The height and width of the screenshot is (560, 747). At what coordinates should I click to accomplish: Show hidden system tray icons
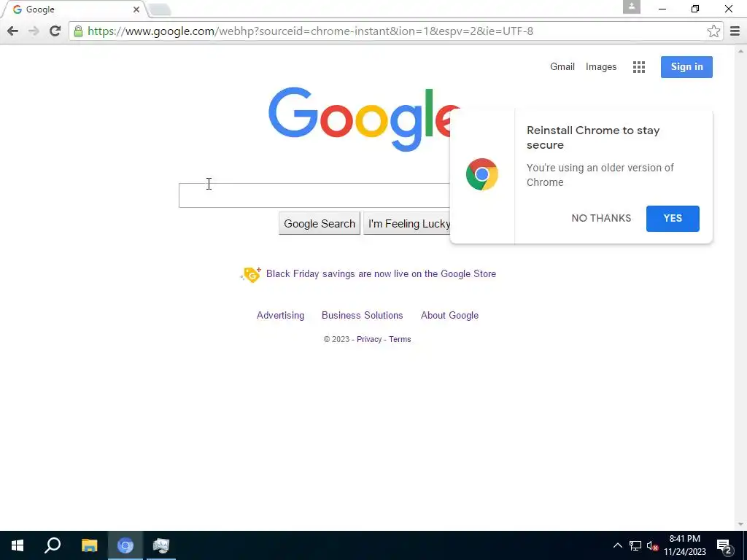(x=617, y=545)
